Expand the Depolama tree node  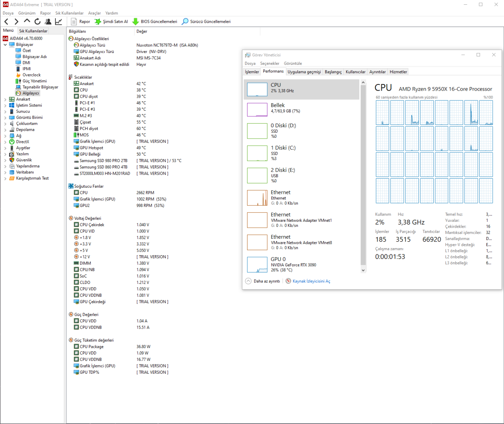[x=5, y=130]
